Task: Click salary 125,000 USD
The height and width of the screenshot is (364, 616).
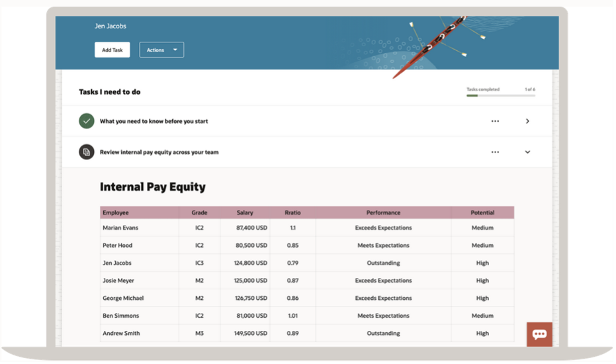Action: point(251,281)
